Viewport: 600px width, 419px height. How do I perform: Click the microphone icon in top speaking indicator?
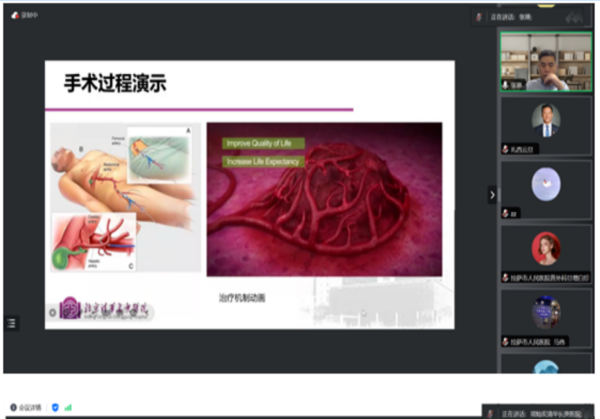coord(480,16)
